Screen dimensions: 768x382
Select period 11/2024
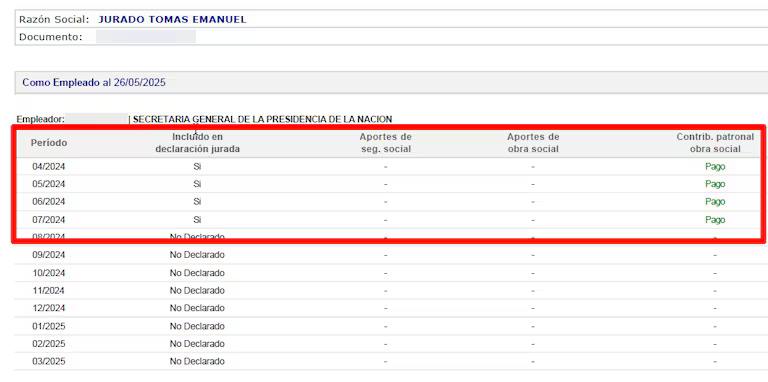point(49,291)
